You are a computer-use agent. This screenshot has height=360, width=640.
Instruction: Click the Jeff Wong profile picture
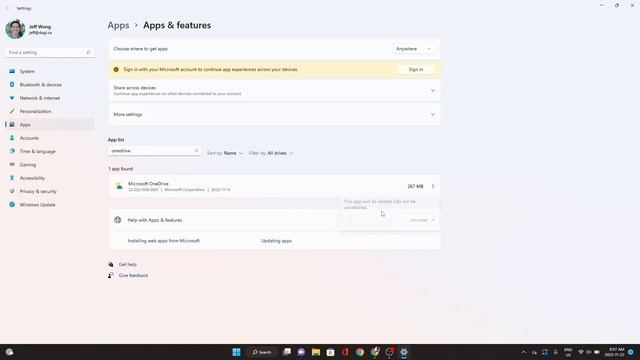[15, 29]
